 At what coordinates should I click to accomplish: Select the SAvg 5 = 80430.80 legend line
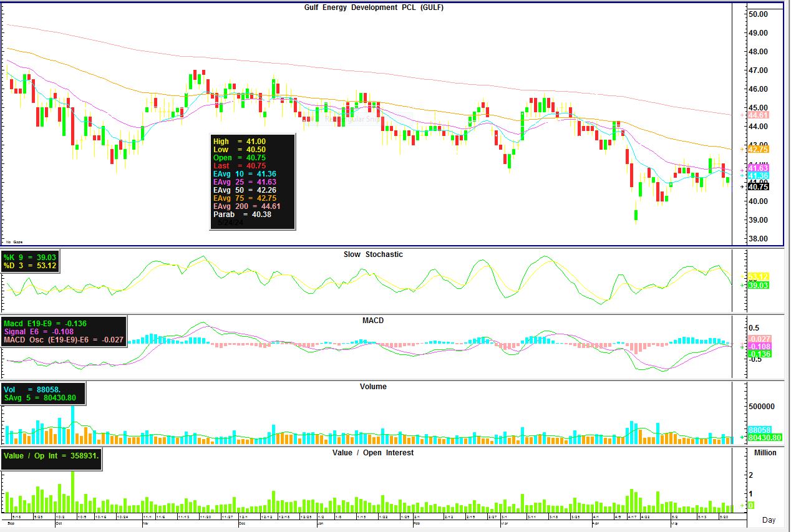click(39, 398)
